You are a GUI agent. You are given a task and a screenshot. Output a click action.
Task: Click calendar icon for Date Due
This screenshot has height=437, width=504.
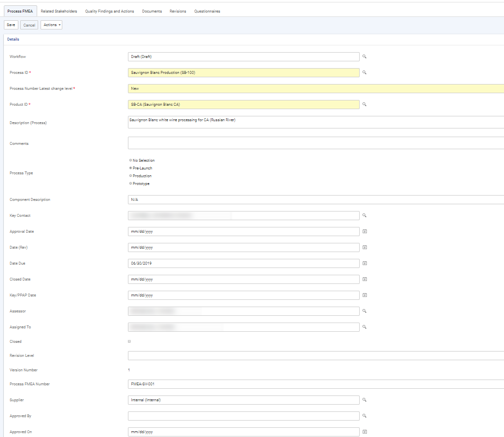364,263
